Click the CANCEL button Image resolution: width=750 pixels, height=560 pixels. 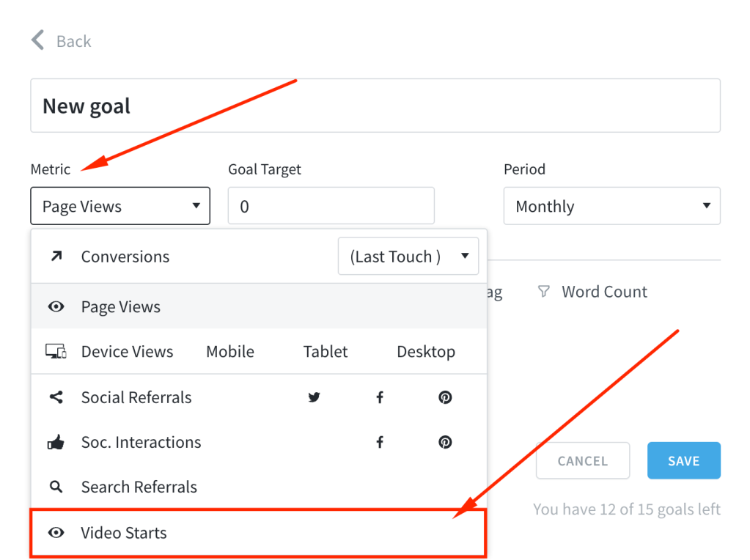coord(583,460)
